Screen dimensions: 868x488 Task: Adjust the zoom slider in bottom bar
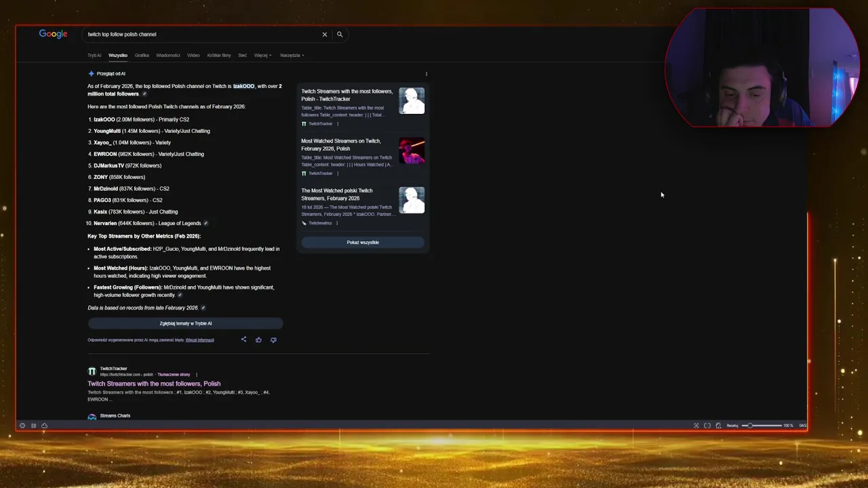coord(762,426)
